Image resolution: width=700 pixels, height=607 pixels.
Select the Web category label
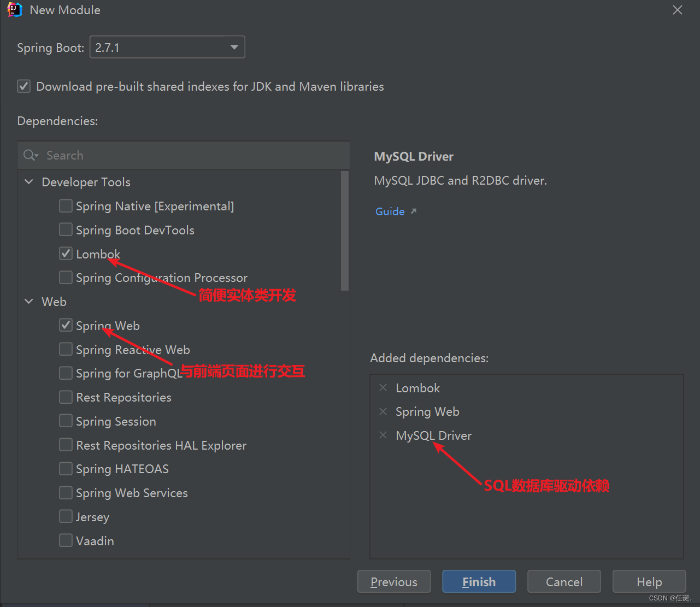point(54,302)
